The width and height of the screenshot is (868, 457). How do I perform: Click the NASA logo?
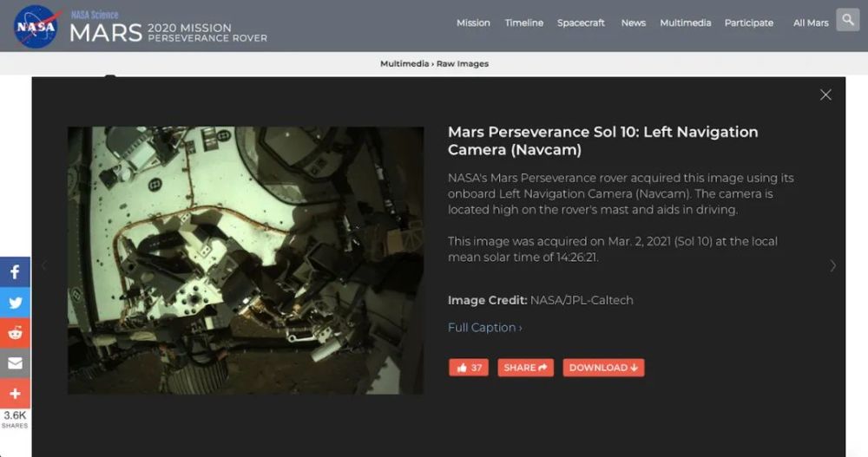tap(37, 27)
